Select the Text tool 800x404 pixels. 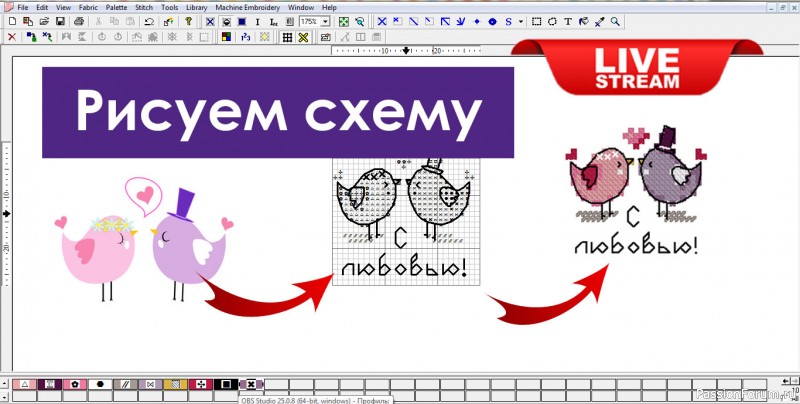(569, 21)
